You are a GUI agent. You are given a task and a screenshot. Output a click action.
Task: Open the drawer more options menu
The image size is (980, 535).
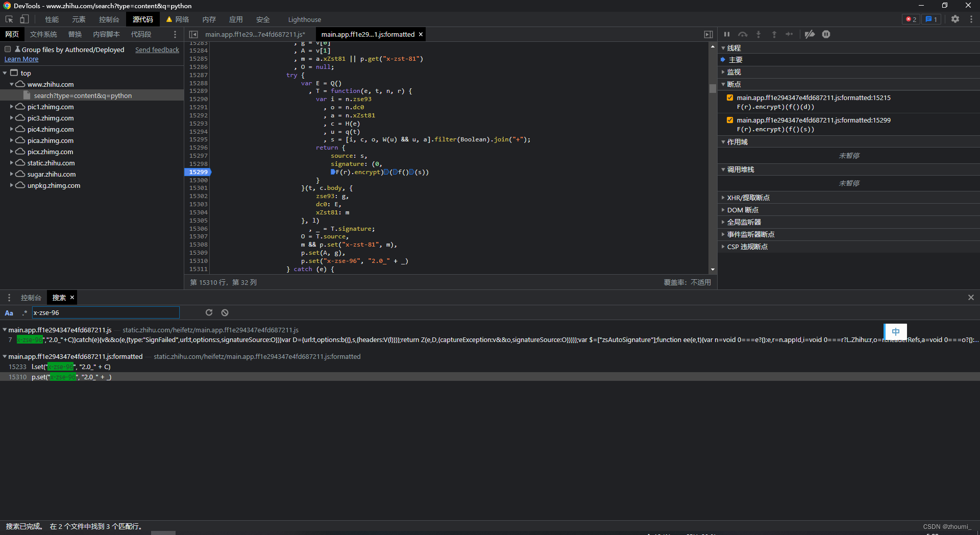[x=9, y=298]
